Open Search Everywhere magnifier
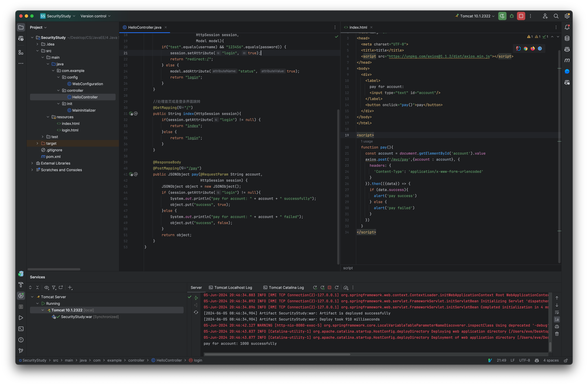588x385 pixels. click(556, 16)
